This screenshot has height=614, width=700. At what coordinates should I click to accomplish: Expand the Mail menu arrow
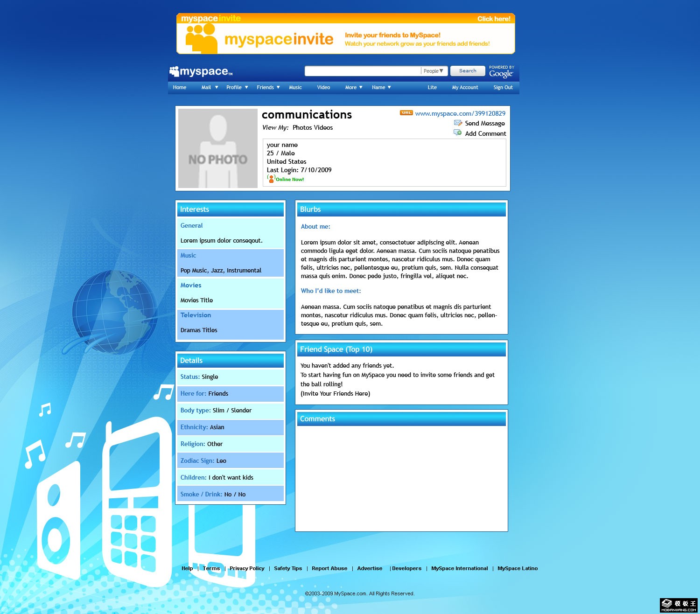pyautogui.click(x=217, y=87)
